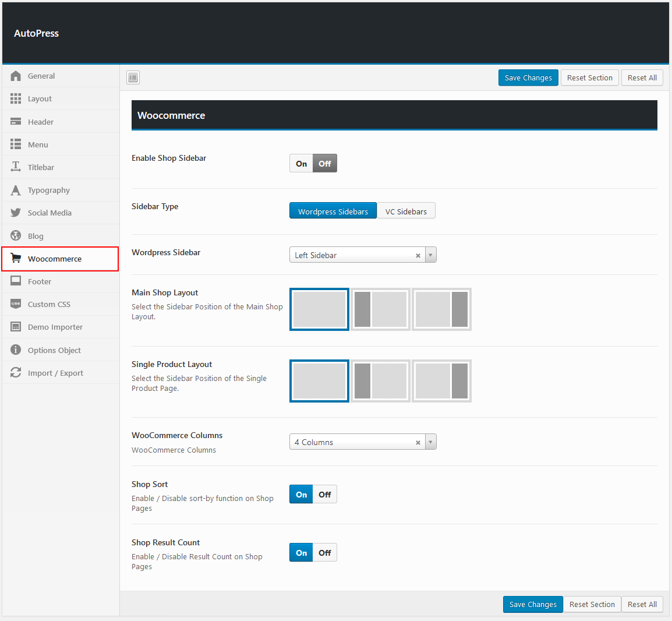Go to the Typography settings section

pyautogui.click(x=61, y=190)
